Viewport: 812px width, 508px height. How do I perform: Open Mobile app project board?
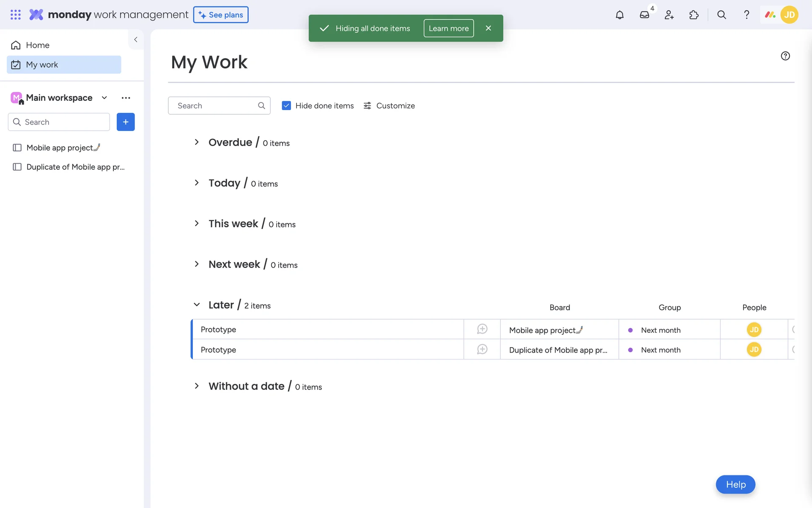(59, 148)
